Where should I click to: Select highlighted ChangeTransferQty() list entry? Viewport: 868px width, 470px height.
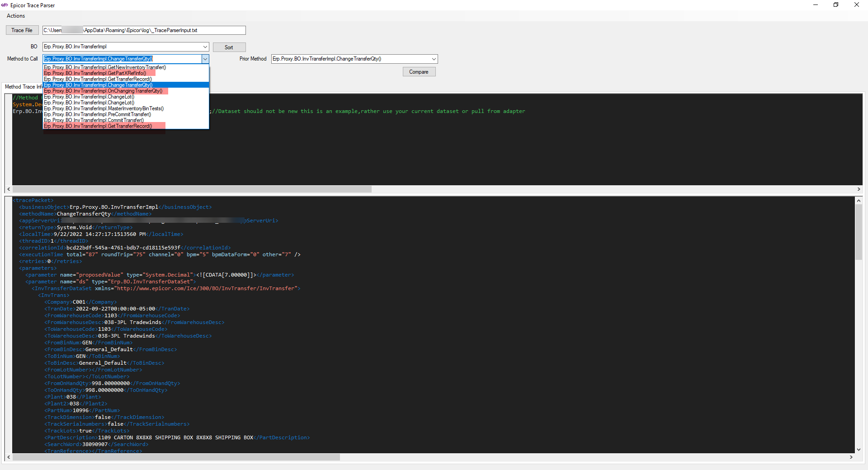[x=126, y=85]
